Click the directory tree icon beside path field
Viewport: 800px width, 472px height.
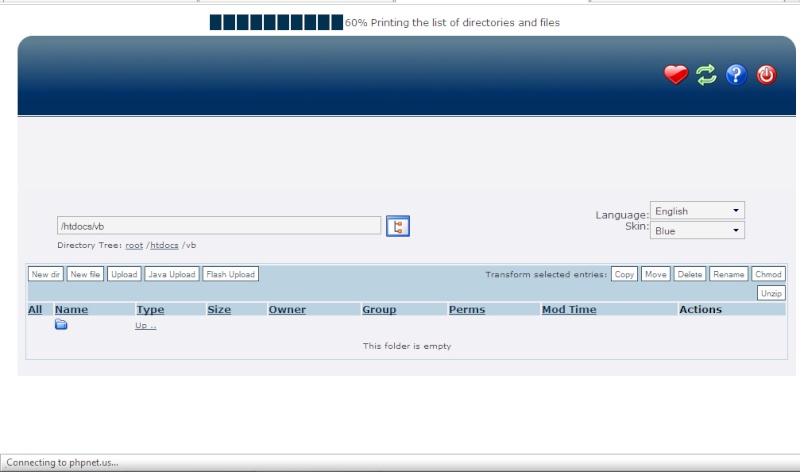(x=398, y=226)
